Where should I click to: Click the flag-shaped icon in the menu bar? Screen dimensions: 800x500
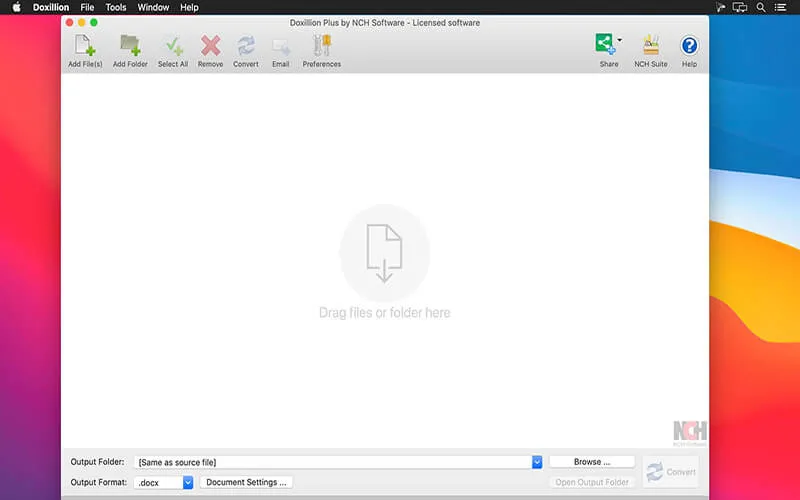click(x=720, y=7)
